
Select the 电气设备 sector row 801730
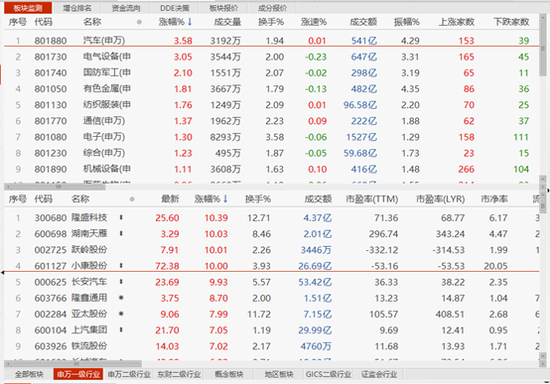[271, 57]
